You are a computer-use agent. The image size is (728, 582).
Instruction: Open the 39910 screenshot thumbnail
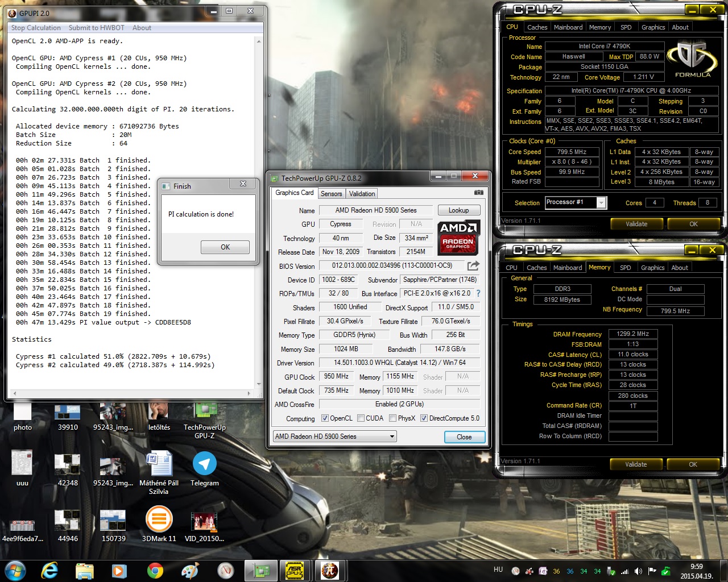[68, 417]
